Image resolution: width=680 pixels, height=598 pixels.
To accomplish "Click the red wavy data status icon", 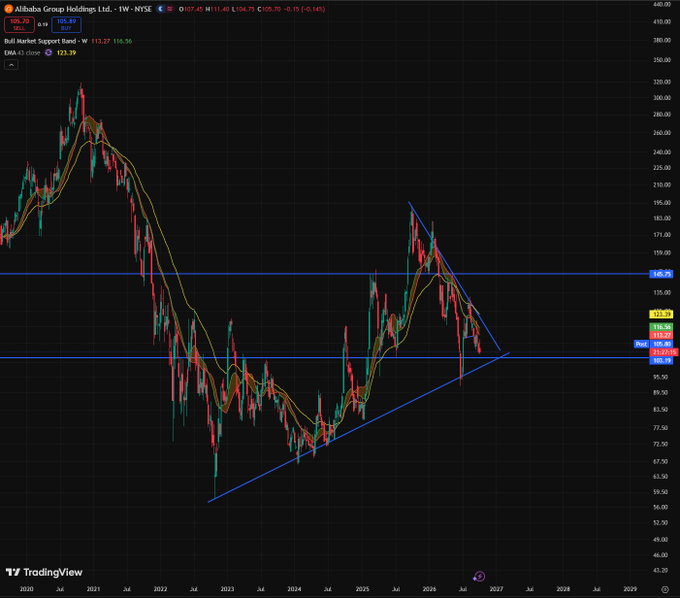I will (x=169, y=9).
